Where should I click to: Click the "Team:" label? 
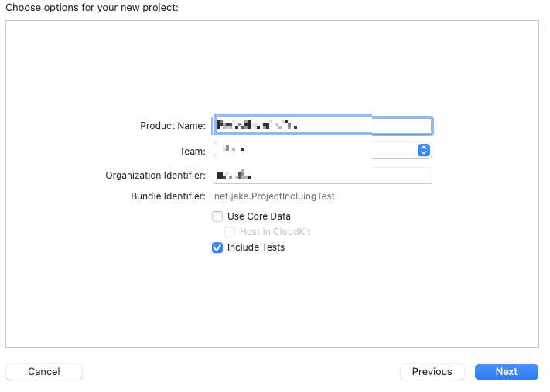pyautogui.click(x=193, y=152)
